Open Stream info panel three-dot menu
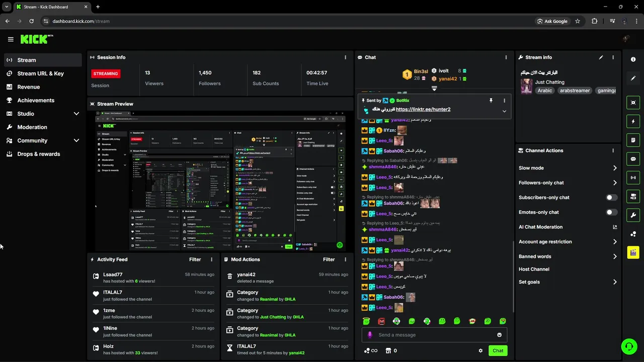644x362 pixels. 613,57
